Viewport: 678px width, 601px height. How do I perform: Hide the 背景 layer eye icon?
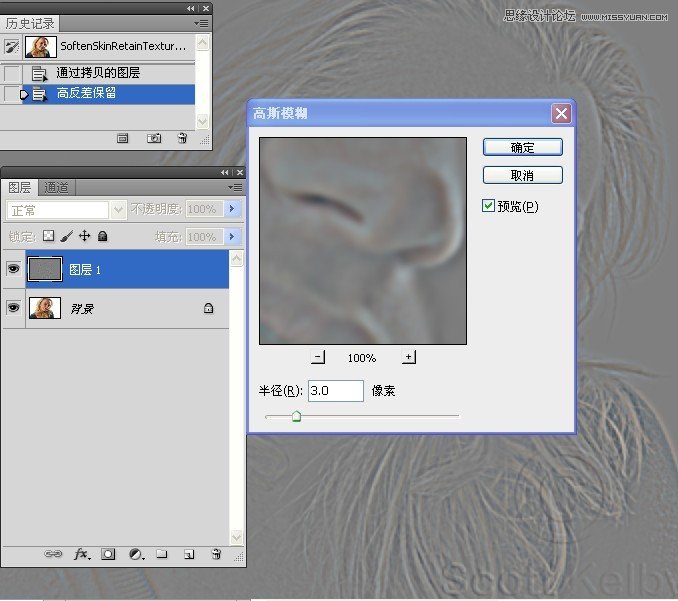pyautogui.click(x=13, y=307)
